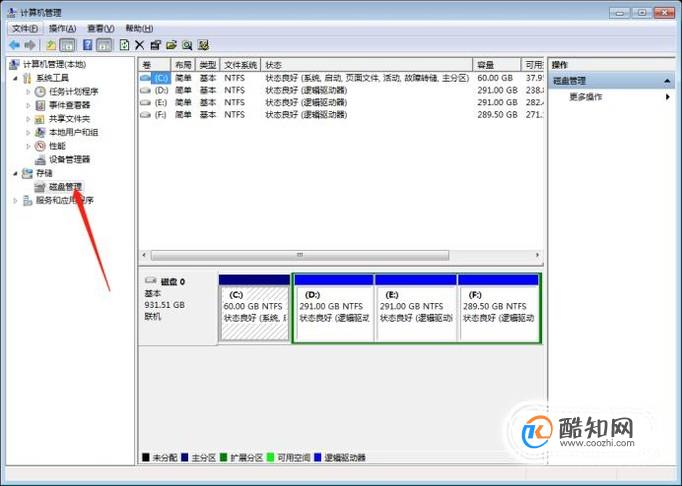This screenshot has width=682, height=486.
Task: Expand the 任务计划程序 tree node
Action: 28,92
